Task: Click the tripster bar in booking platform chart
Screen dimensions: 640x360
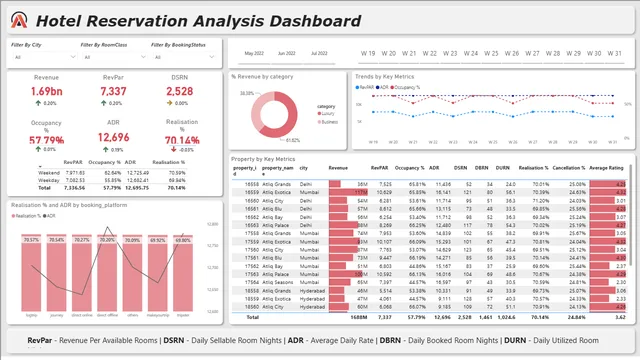Action: (x=183, y=273)
